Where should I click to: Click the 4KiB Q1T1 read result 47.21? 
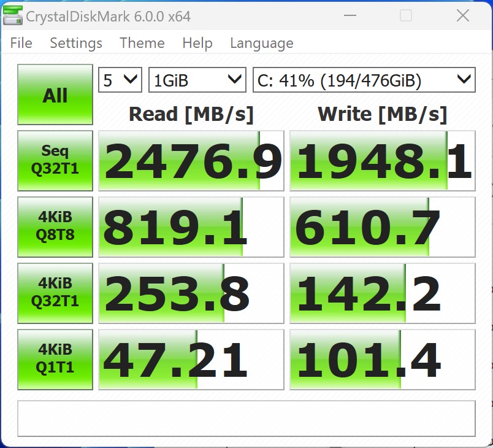pos(191,360)
